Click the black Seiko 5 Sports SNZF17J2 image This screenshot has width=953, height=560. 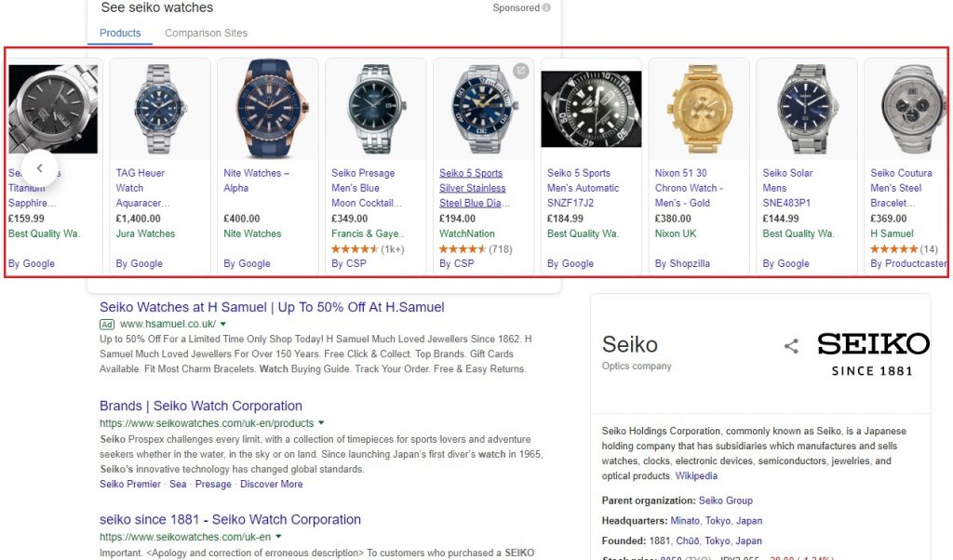(x=591, y=109)
